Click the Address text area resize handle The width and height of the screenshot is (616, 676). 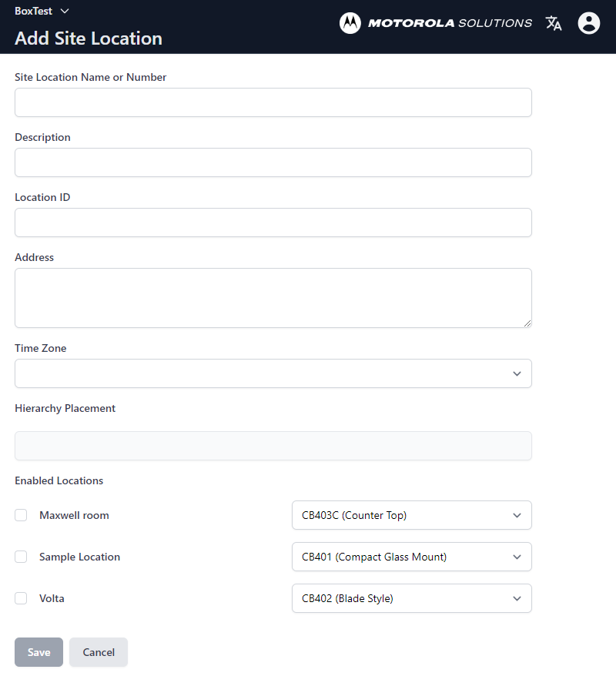[527, 324]
